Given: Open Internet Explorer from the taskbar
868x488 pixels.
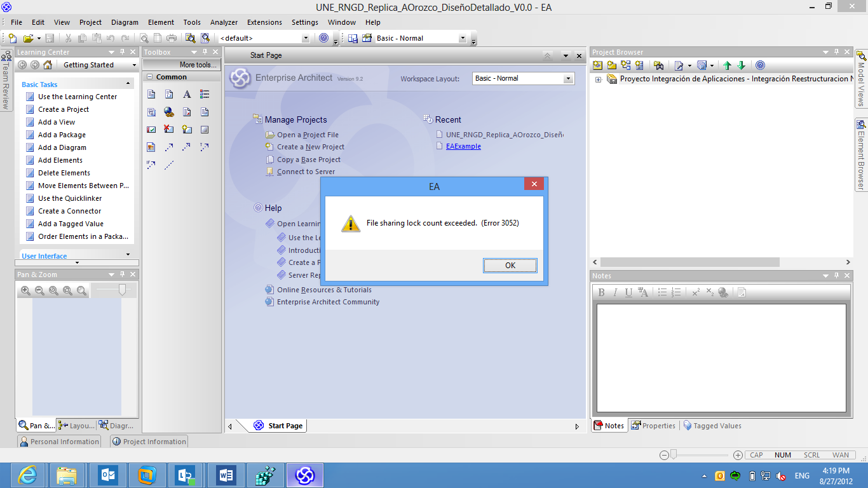Looking at the screenshot, I should pos(29,475).
